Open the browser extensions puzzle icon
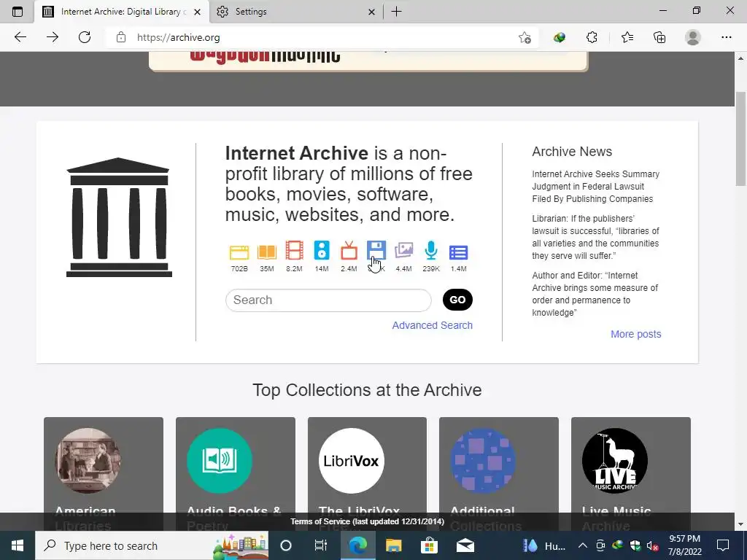This screenshot has width=747, height=560. (x=592, y=37)
